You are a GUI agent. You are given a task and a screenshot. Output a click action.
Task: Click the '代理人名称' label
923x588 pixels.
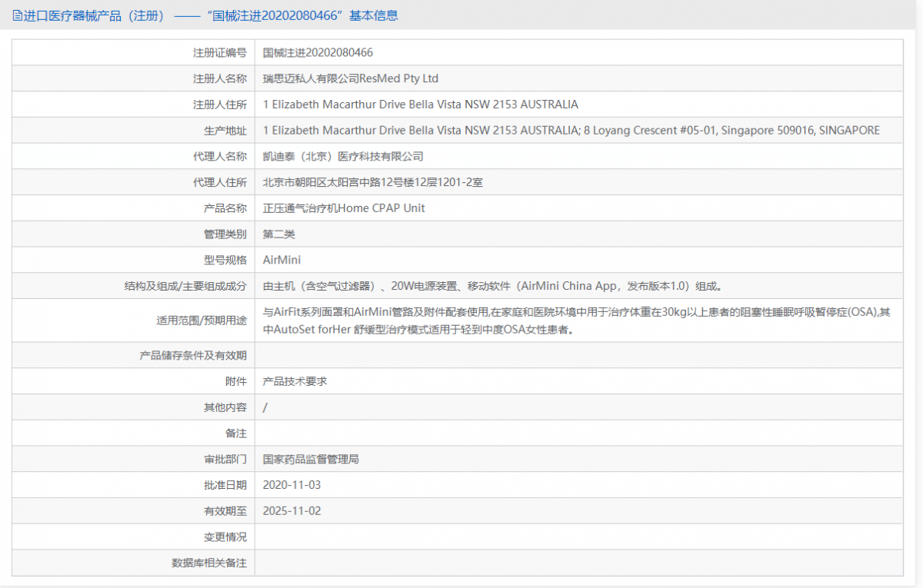(x=220, y=156)
